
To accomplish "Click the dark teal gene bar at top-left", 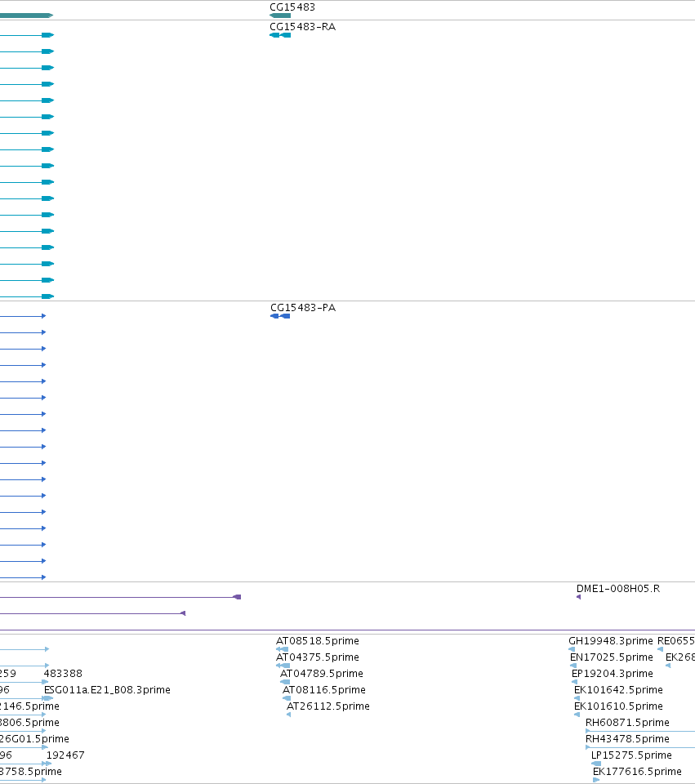I will [26, 16].
